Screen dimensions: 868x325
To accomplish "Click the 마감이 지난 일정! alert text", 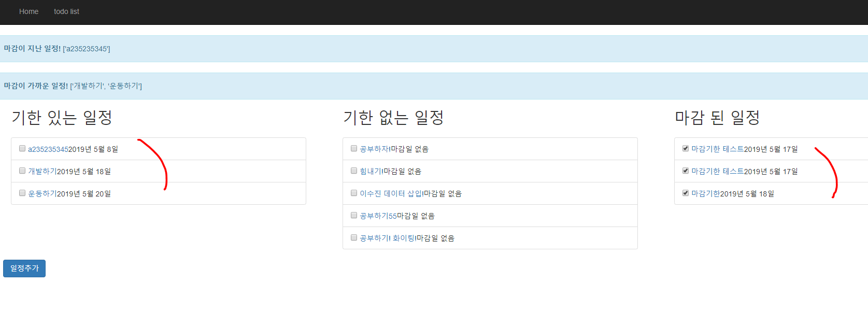I will 32,49.
